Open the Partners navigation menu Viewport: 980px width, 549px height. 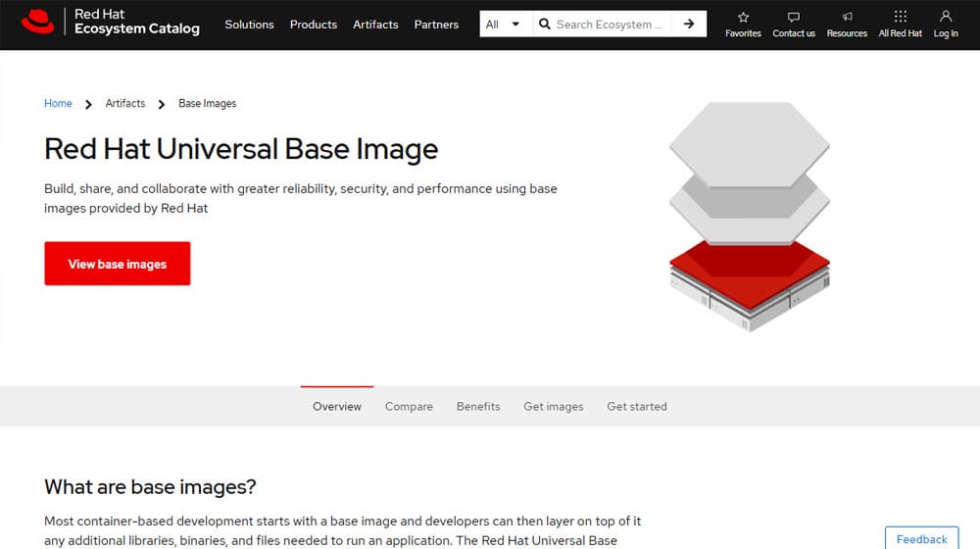point(436,25)
